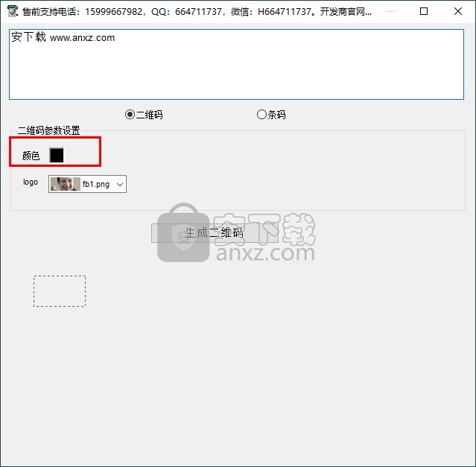
Task: Click the 二维码参数设置 group title
Action: [49, 130]
